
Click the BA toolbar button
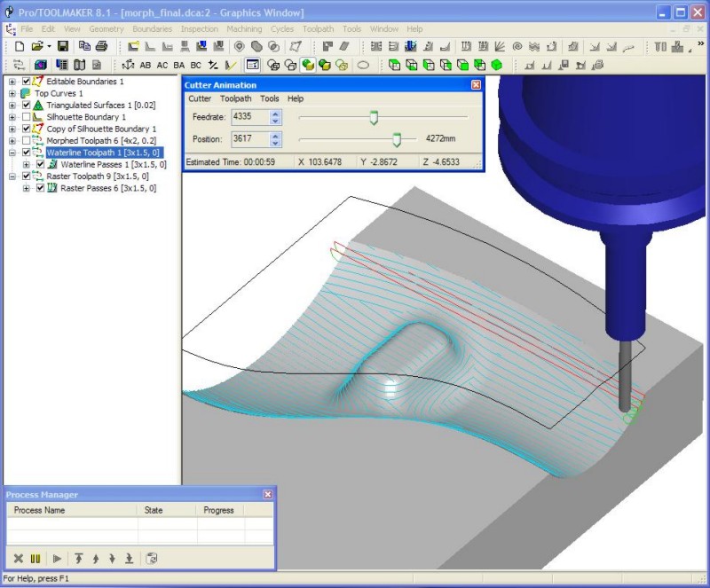(179, 65)
